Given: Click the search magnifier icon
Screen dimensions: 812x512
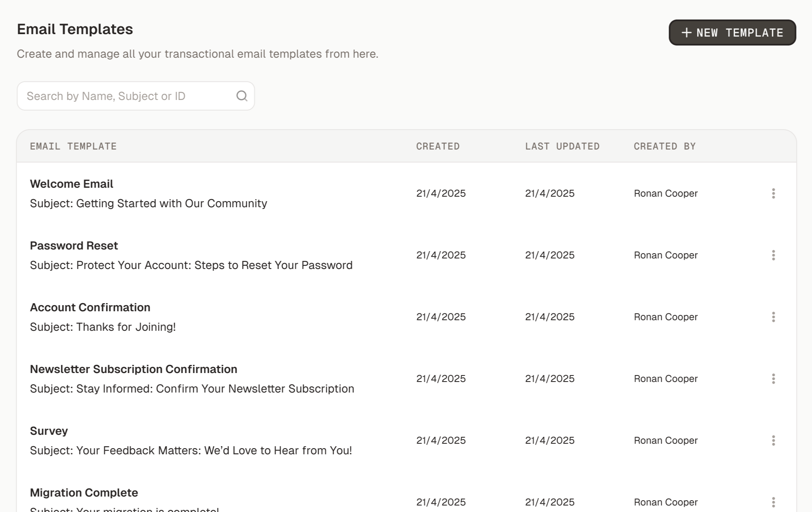Looking at the screenshot, I should (242, 96).
